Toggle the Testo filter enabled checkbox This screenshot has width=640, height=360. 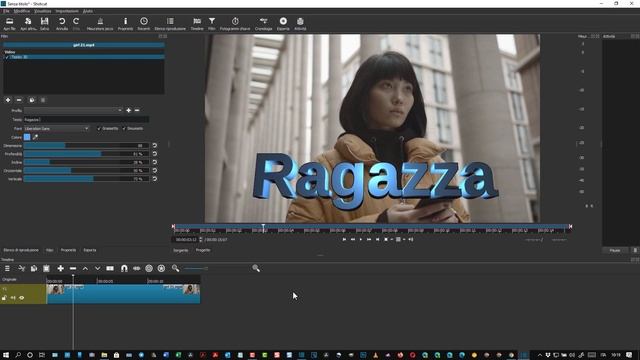click(7, 57)
